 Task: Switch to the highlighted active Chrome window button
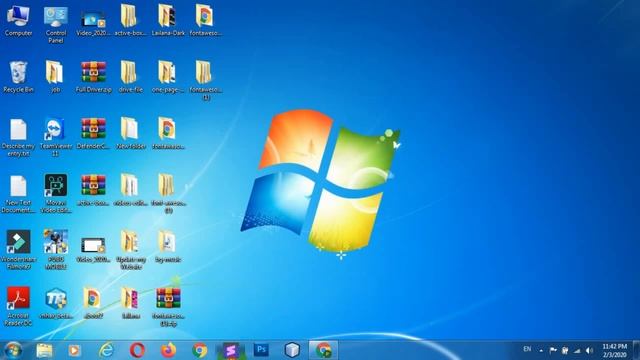pyautogui.click(x=323, y=350)
